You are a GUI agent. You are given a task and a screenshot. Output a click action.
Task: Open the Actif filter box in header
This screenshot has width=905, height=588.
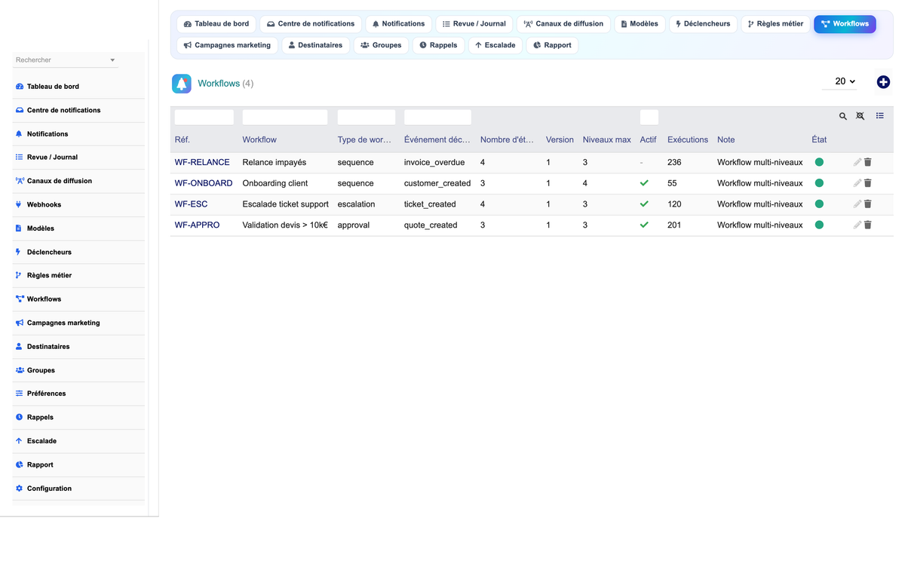click(x=649, y=117)
